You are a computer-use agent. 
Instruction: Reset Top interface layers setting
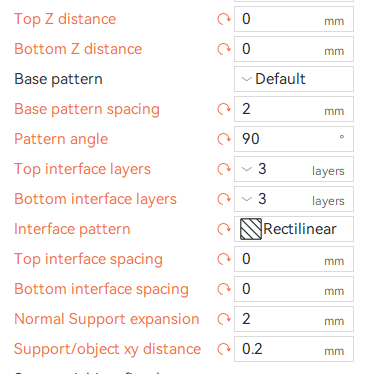pyautogui.click(x=224, y=169)
